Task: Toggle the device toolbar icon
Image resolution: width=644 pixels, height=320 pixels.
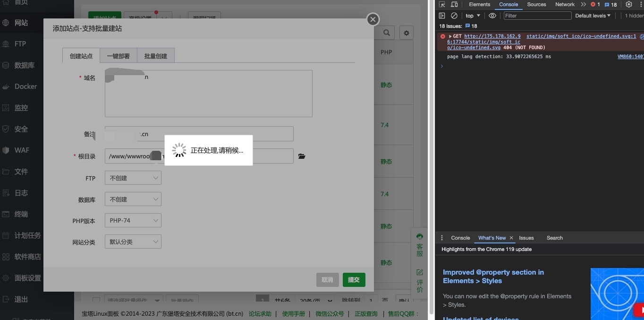Action: [x=454, y=4]
